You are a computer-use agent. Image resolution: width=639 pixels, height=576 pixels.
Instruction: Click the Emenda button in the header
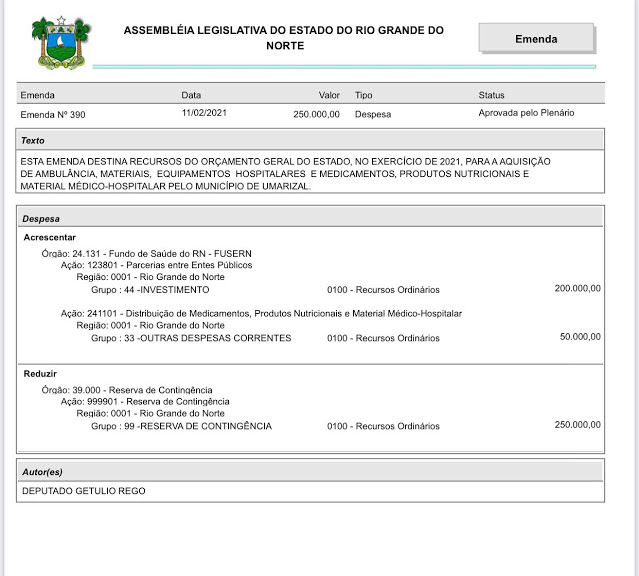[536, 38]
